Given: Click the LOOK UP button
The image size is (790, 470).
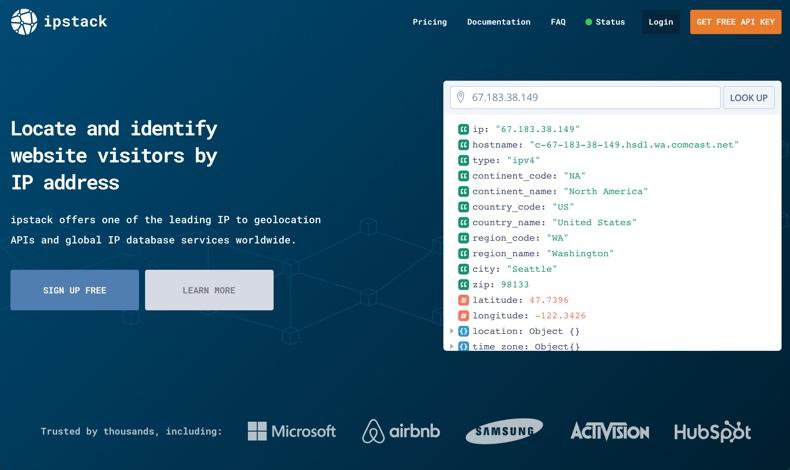Looking at the screenshot, I should click(x=749, y=98).
